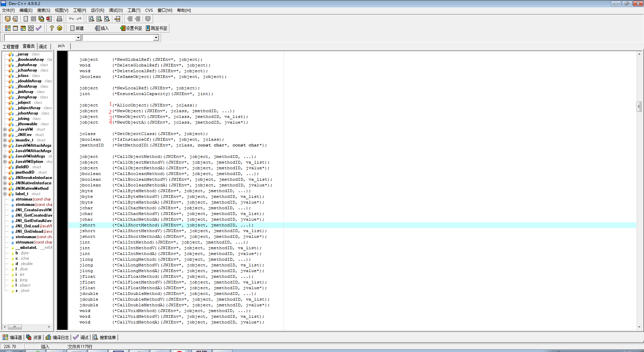Open the 资源 resources bottom tab

click(34, 338)
